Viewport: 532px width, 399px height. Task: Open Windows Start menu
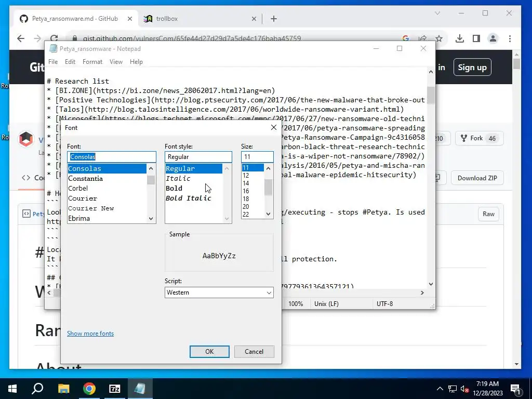click(x=12, y=389)
